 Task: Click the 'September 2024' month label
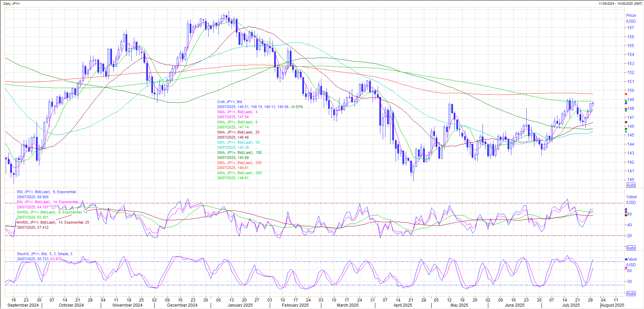point(23,305)
